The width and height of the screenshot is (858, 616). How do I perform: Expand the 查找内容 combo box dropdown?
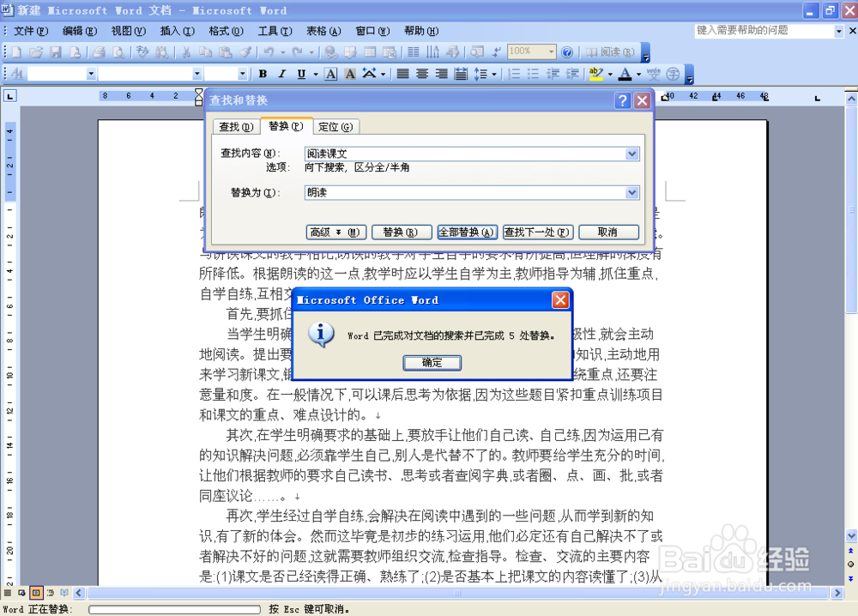(x=632, y=154)
